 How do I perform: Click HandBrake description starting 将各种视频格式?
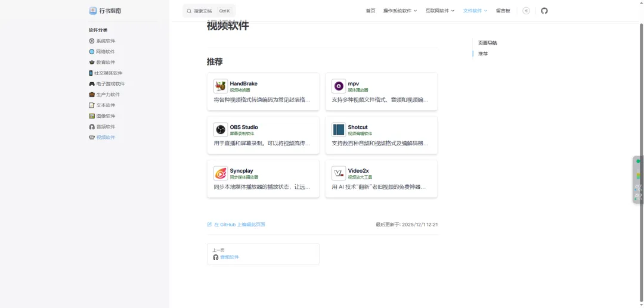point(262,99)
